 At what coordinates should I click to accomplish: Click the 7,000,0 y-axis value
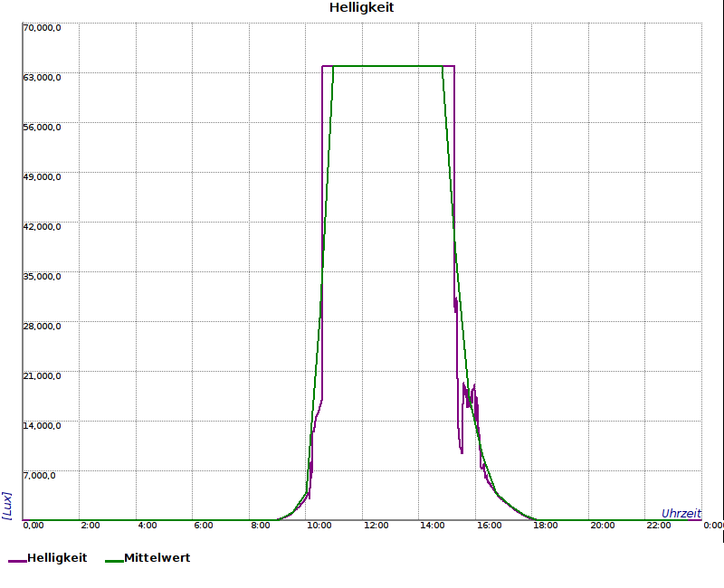(40, 476)
